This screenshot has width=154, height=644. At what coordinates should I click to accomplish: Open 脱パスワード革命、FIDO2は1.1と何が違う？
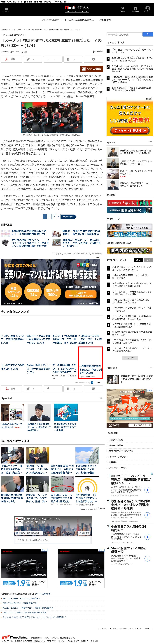pos(22,598)
